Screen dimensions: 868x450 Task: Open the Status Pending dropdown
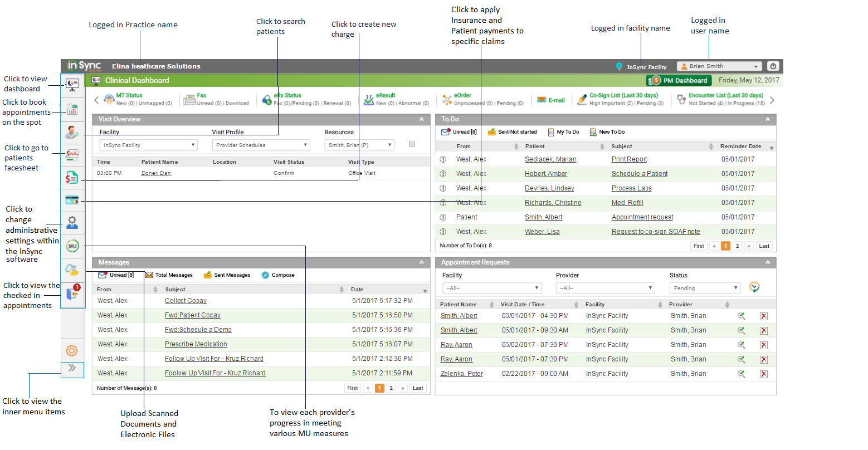click(x=705, y=288)
